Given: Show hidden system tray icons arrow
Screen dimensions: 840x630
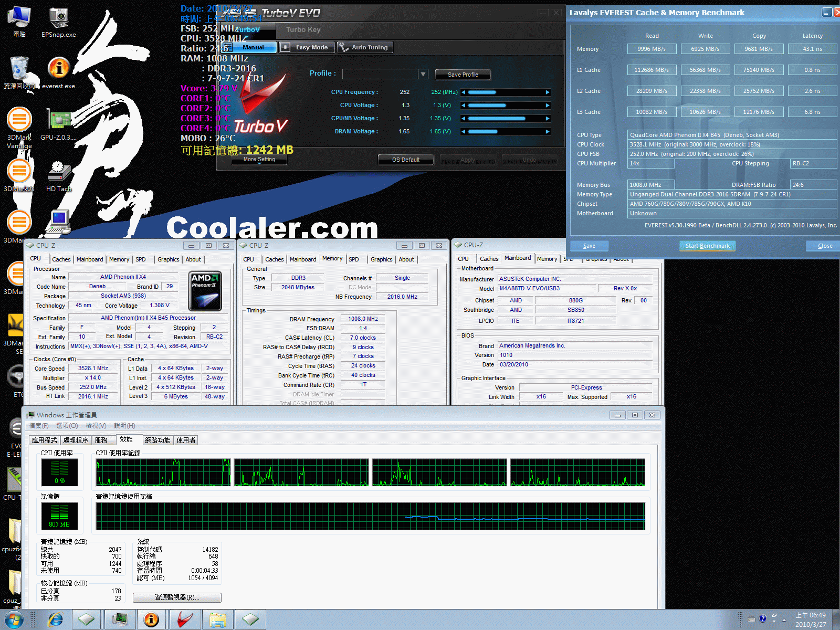Looking at the screenshot, I should coord(784,620).
